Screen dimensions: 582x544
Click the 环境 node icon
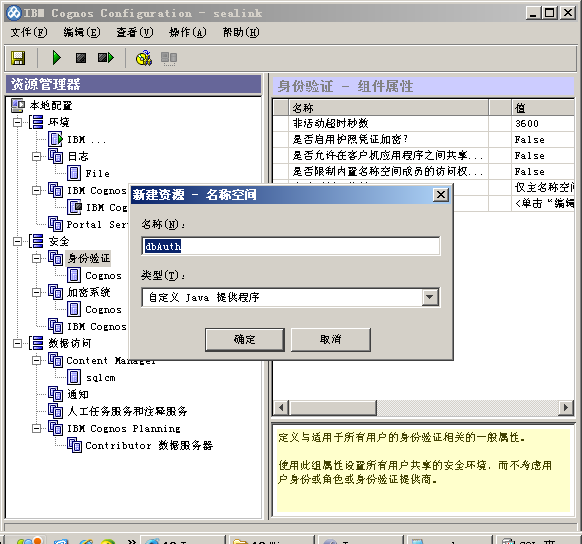[x=36, y=122]
